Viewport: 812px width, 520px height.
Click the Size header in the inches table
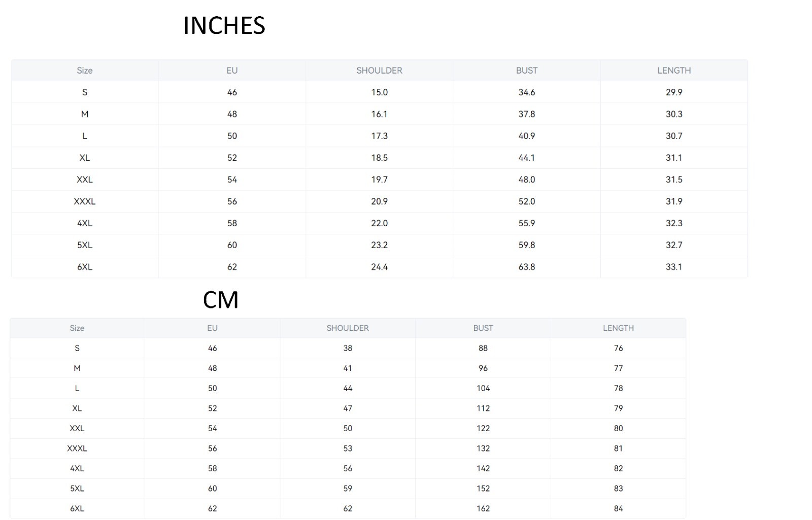84,71
